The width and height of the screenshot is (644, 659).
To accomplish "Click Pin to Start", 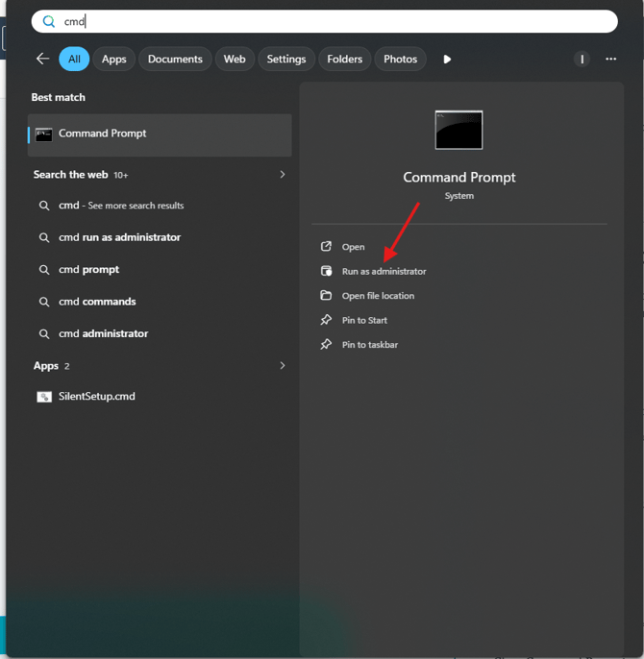I will click(x=364, y=320).
